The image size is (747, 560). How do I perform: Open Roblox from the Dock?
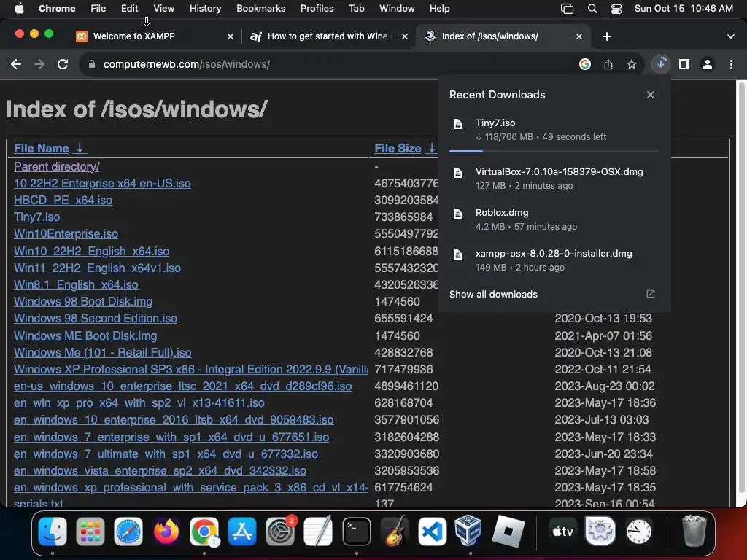[508, 532]
